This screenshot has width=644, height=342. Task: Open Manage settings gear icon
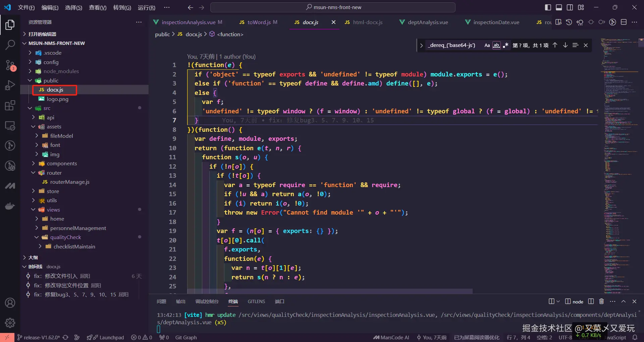[x=10, y=323]
